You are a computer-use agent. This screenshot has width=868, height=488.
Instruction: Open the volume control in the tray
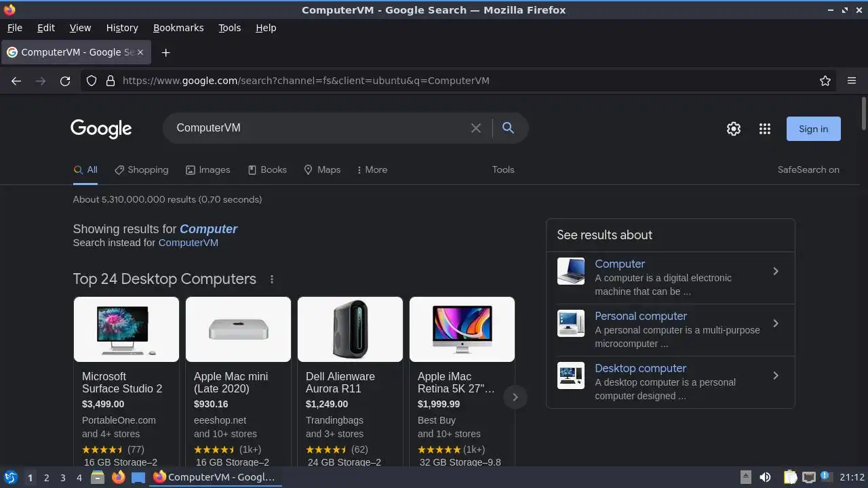pyautogui.click(x=765, y=478)
